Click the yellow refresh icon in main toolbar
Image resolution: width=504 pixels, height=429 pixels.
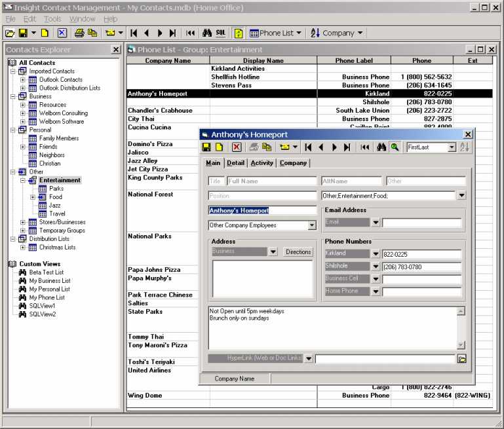point(239,33)
